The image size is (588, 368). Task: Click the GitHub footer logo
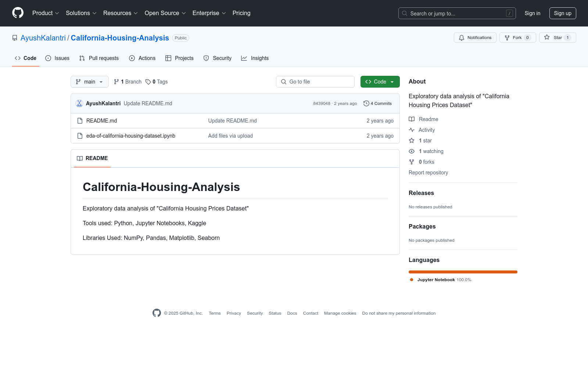coord(157,313)
